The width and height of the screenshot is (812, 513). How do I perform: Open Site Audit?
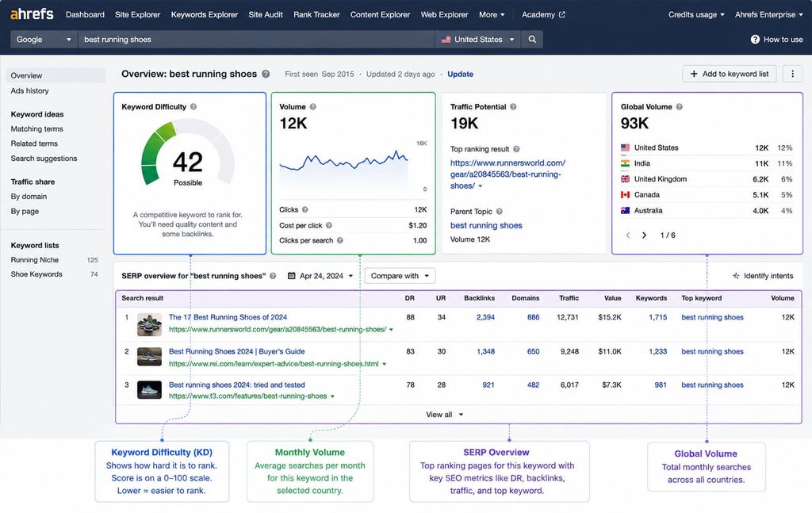click(x=266, y=14)
